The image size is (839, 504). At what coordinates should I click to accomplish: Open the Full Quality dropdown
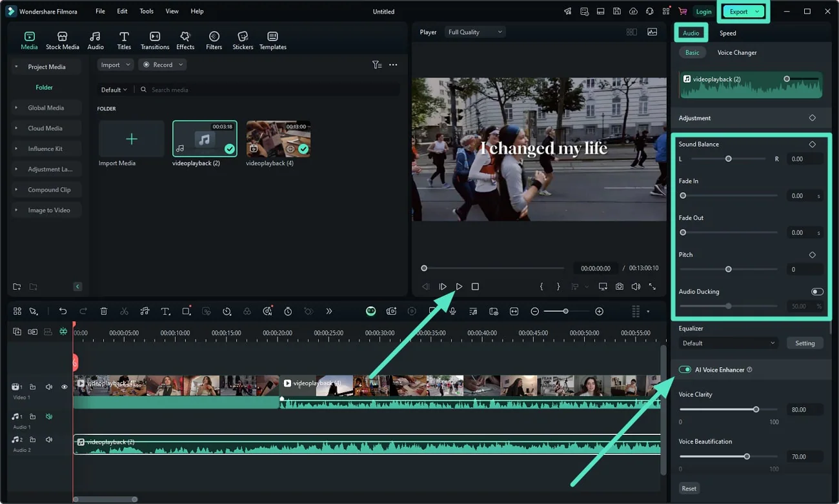475,32
